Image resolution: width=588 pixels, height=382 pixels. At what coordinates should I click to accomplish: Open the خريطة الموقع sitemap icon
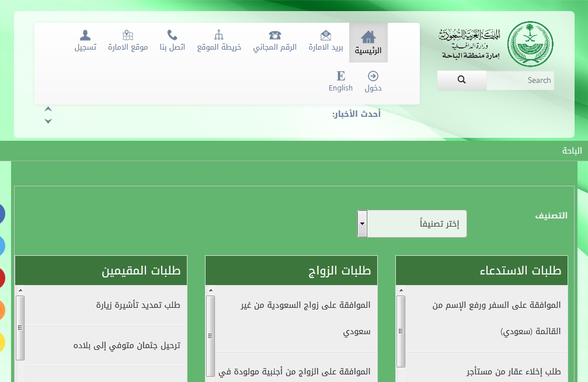(219, 35)
